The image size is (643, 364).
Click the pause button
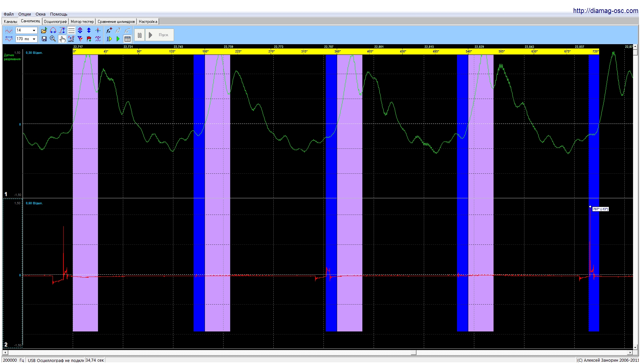(x=139, y=35)
